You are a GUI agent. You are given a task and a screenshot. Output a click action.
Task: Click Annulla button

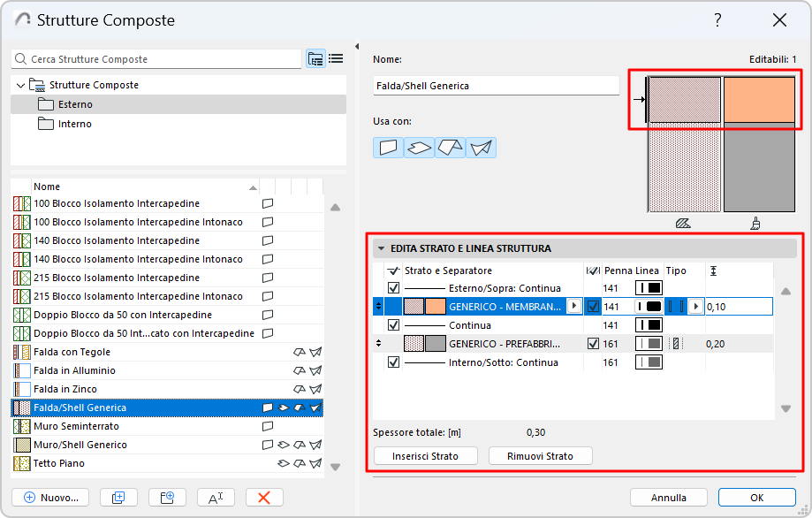click(669, 498)
